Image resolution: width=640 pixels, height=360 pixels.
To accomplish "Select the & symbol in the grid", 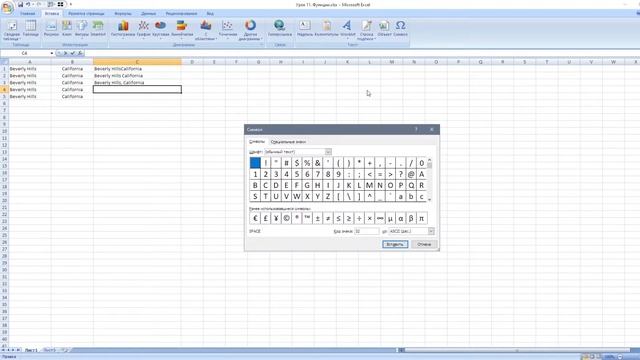I will [318, 163].
